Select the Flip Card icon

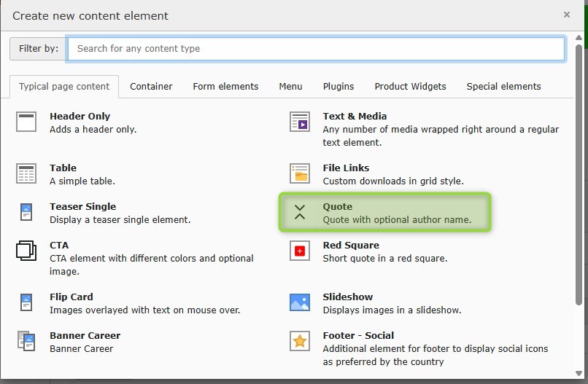click(26, 302)
